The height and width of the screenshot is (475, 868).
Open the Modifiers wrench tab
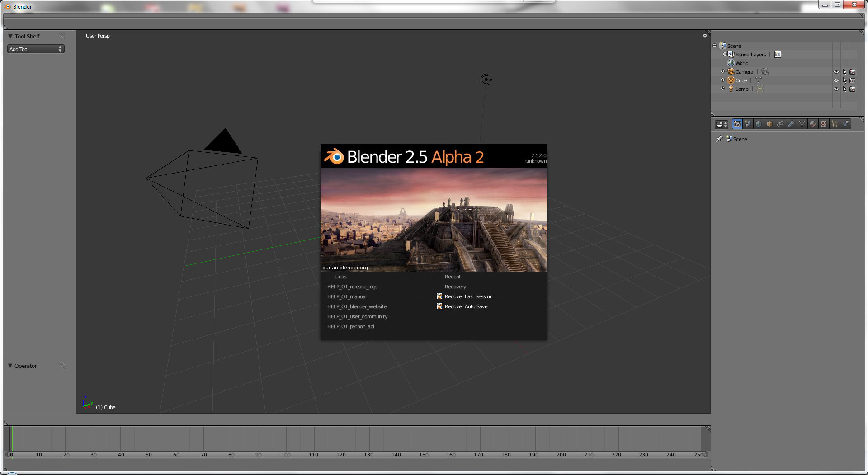pos(791,124)
